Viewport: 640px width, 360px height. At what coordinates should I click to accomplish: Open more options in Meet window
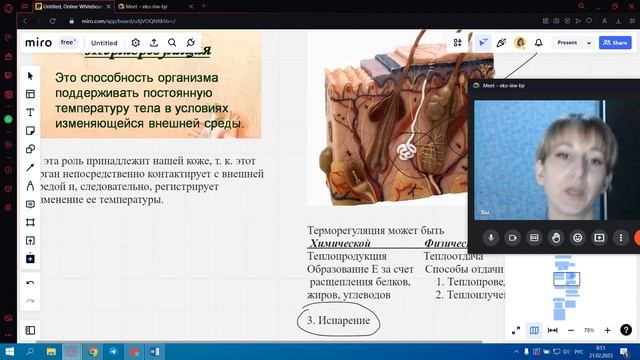[x=621, y=238]
